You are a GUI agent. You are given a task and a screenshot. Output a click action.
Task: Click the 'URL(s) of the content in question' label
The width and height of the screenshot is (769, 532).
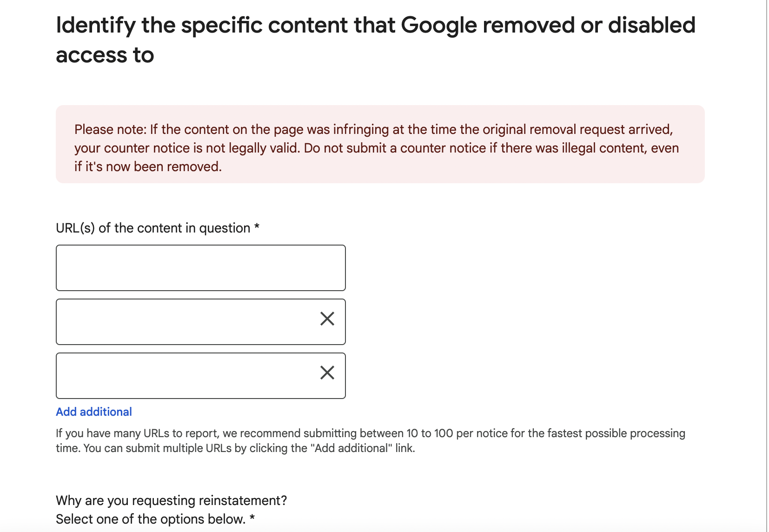point(153,228)
